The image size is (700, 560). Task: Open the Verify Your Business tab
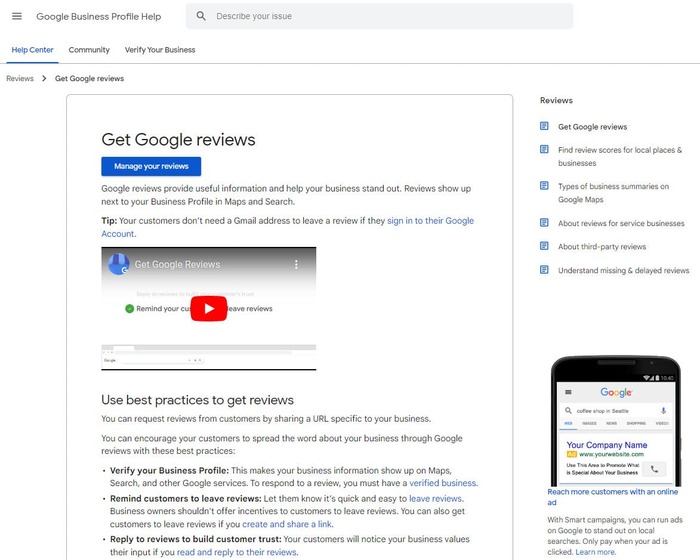tap(160, 50)
